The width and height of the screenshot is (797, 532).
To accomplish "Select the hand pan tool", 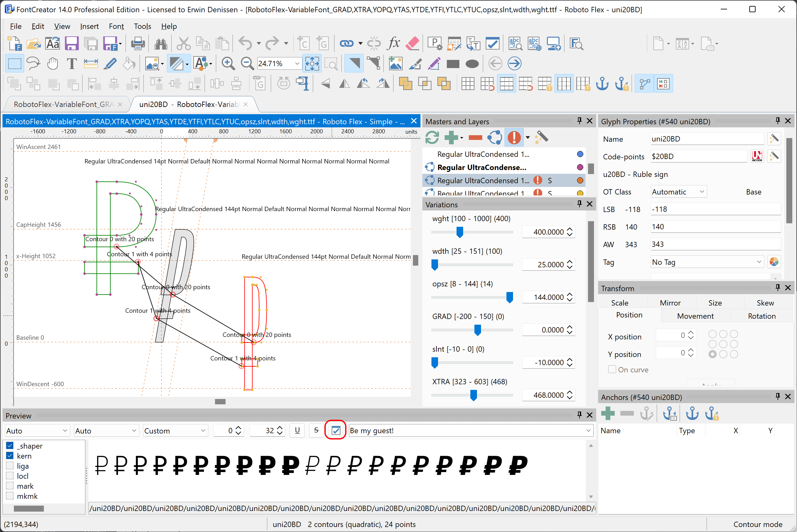I will [53, 63].
